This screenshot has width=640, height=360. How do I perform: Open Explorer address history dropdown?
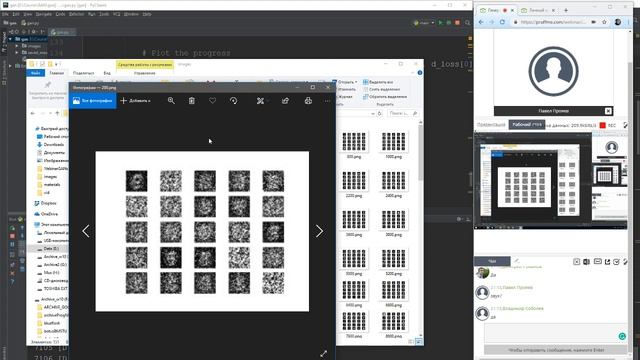[x=373, y=113]
